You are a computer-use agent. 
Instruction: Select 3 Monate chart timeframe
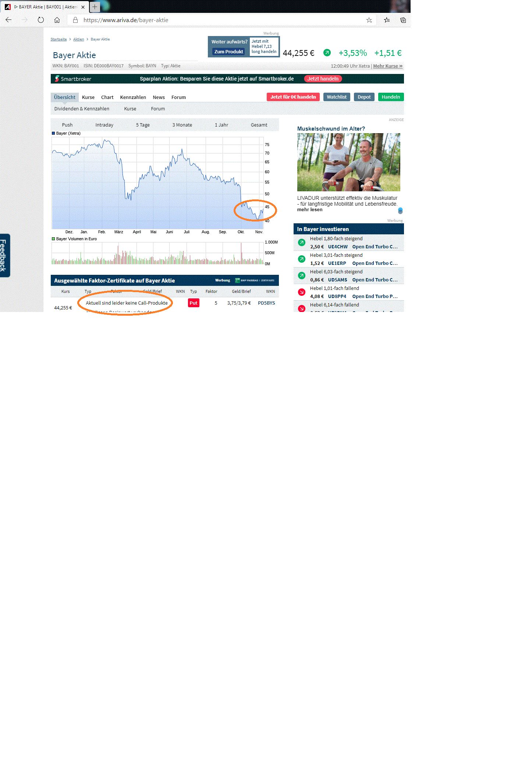tap(182, 125)
